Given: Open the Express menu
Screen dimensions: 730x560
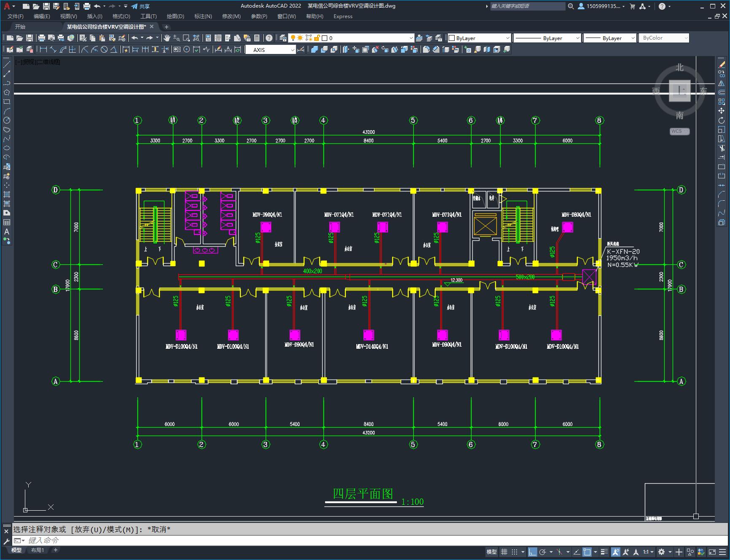Looking at the screenshot, I should pos(343,16).
